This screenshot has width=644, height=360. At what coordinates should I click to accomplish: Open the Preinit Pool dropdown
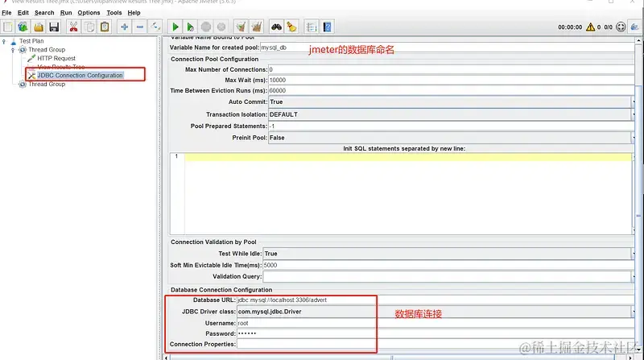pos(452,138)
